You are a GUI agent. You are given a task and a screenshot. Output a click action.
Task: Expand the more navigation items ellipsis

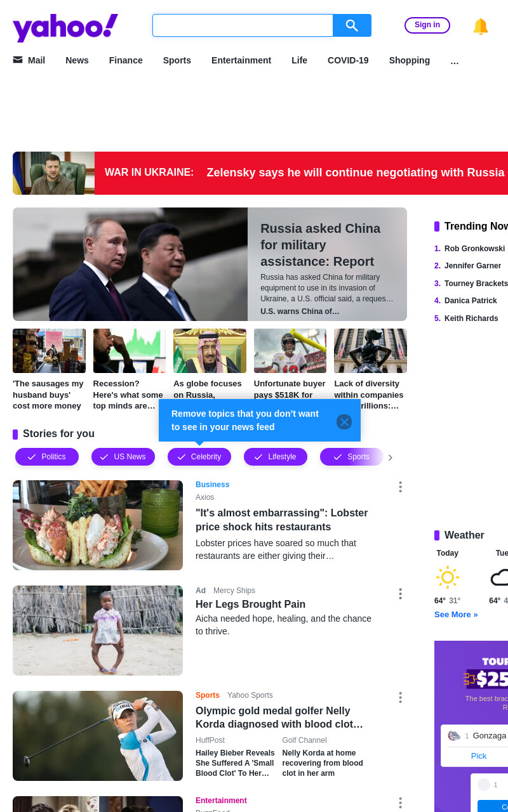[455, 61]
